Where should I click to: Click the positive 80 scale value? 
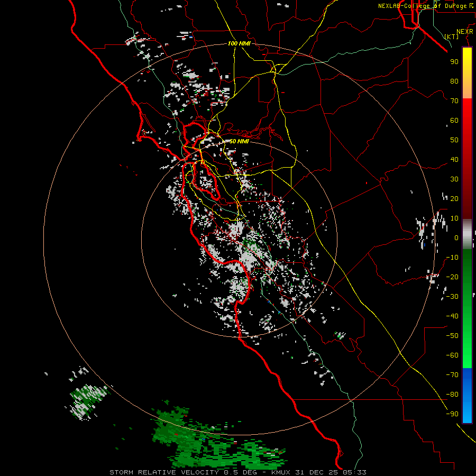(454, 81)
